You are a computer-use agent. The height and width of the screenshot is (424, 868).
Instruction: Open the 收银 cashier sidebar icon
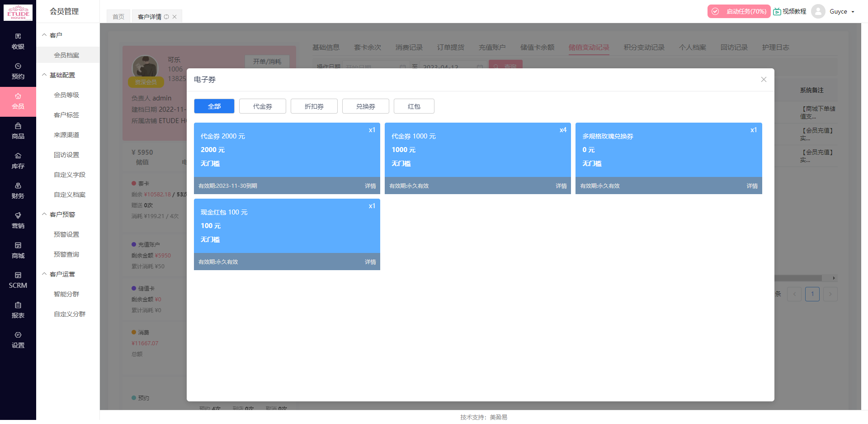[x=18, y=42]
